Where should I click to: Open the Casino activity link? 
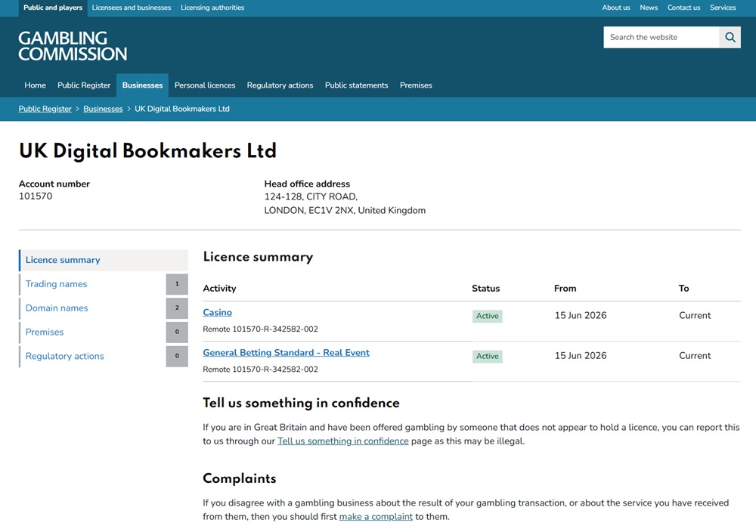(218, 313)
